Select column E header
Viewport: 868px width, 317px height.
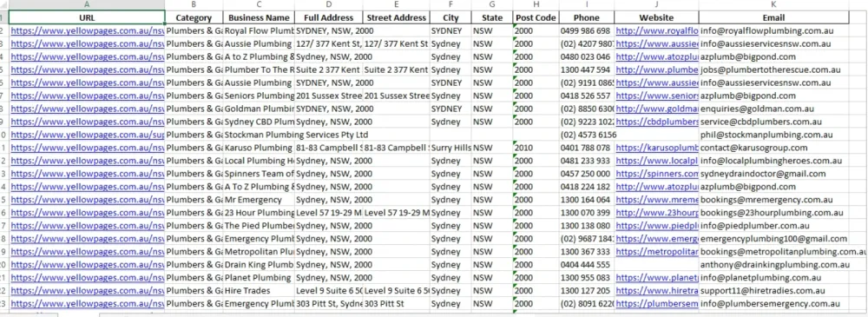click(397, 4)
